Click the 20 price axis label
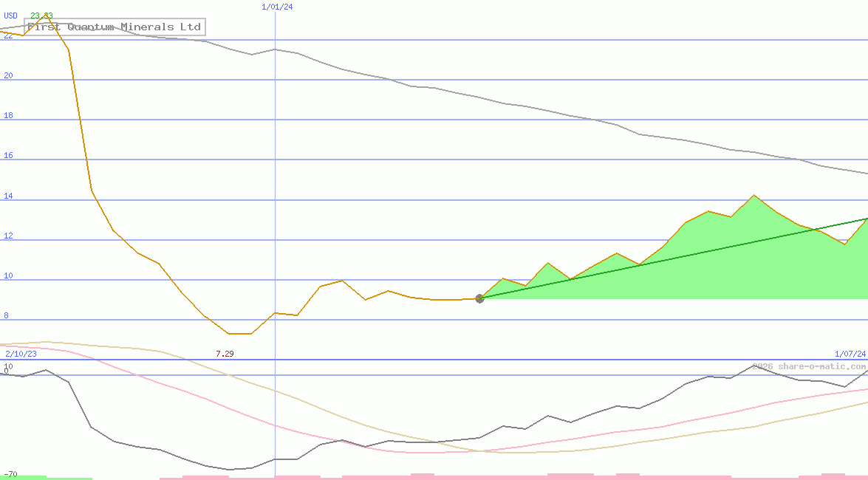This screenshot has height=480, width=868. pos(8,75)
